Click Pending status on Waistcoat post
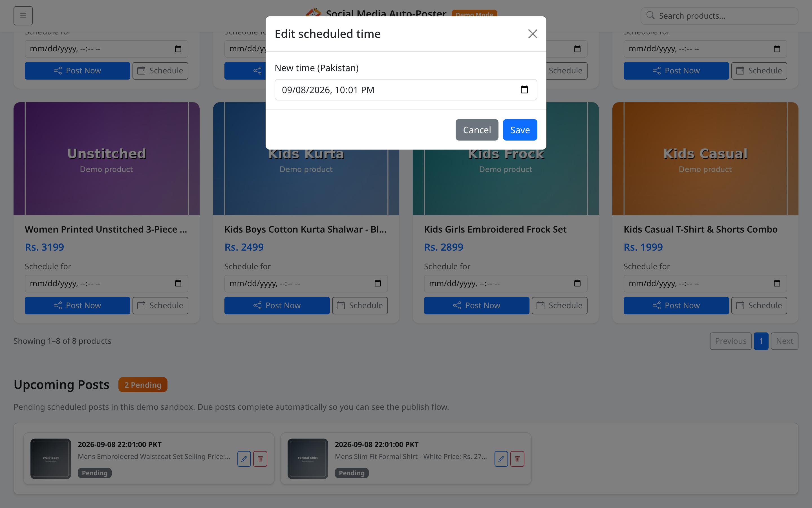Screen dimensions: 812x508 95,473
